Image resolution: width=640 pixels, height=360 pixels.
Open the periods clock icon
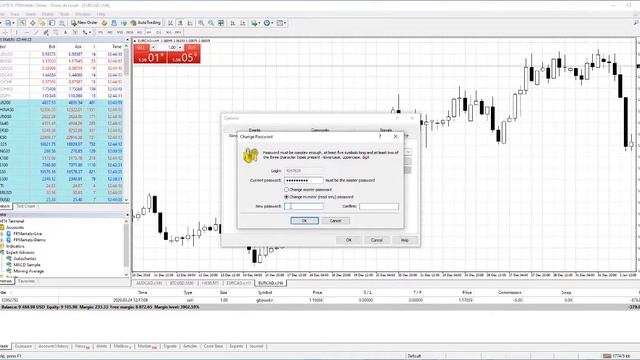(267, 23)
